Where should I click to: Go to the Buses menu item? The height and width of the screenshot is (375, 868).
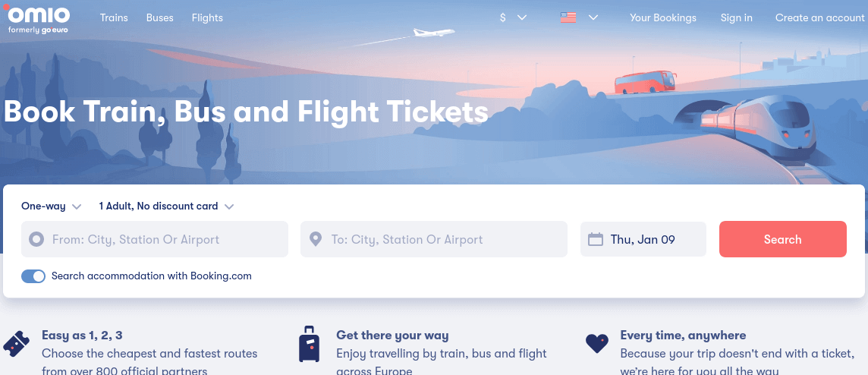click(x=160, y=17)
